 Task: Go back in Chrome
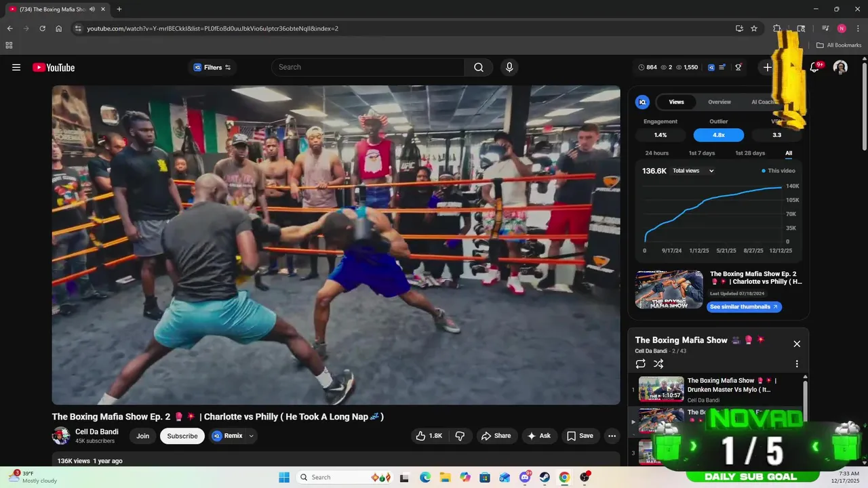9,28
